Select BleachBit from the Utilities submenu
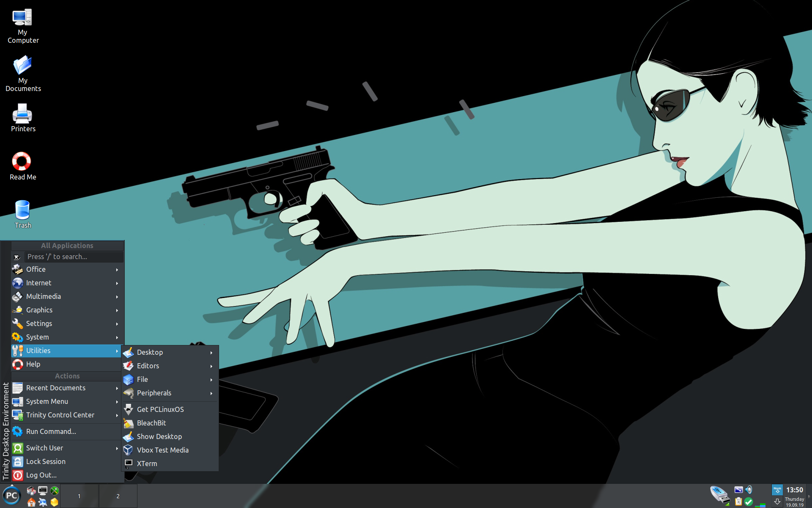 pos(151,423)
